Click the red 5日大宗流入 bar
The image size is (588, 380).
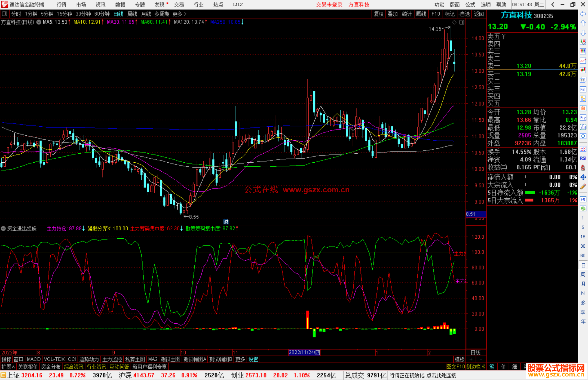coord(529,200)
